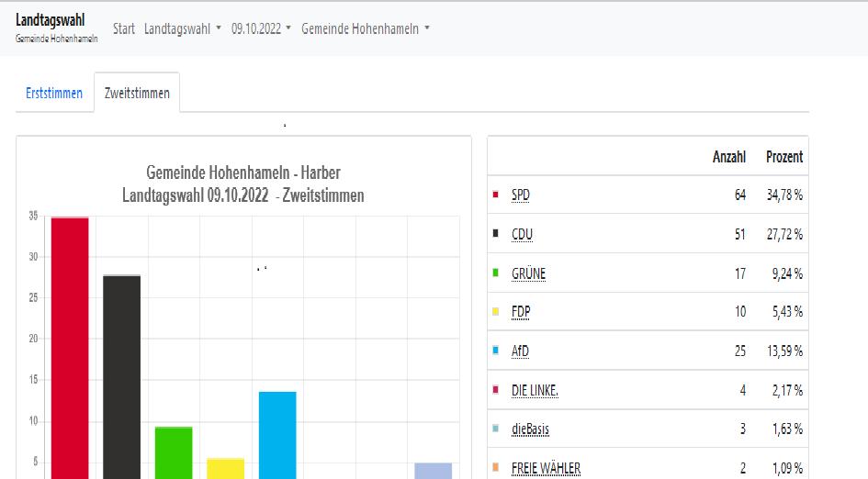This screenshot has width=868, height=479.
Task: Click the blue AfD bar in chart
Action: (277, 435)
